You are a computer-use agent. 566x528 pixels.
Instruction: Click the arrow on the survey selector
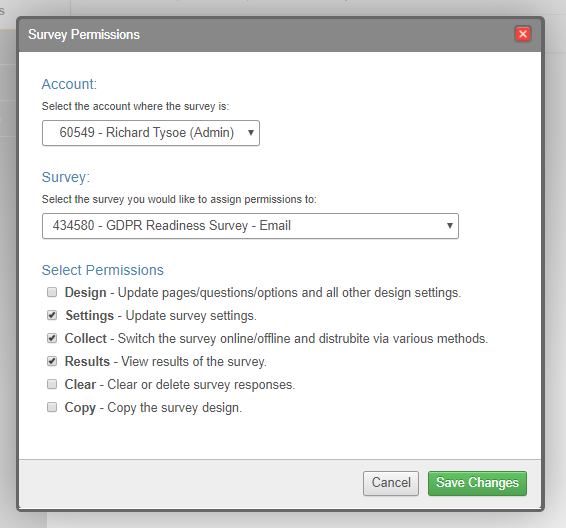[449, 226]
